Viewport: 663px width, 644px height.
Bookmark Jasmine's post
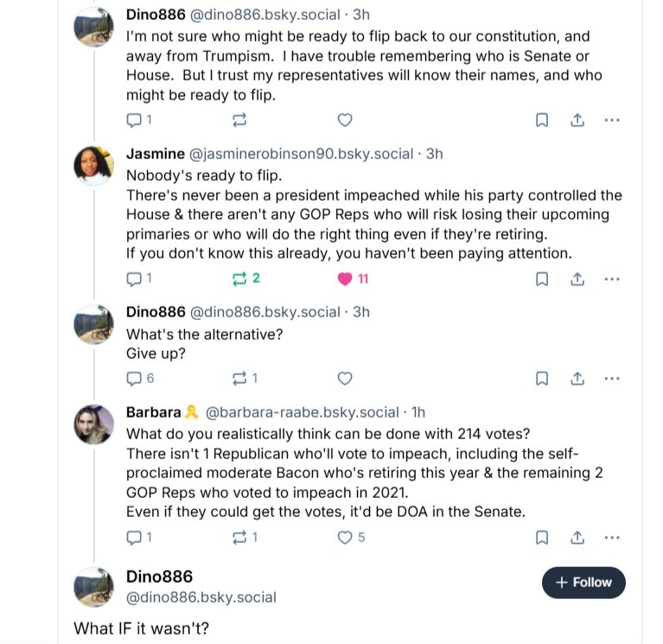(542, 278)
